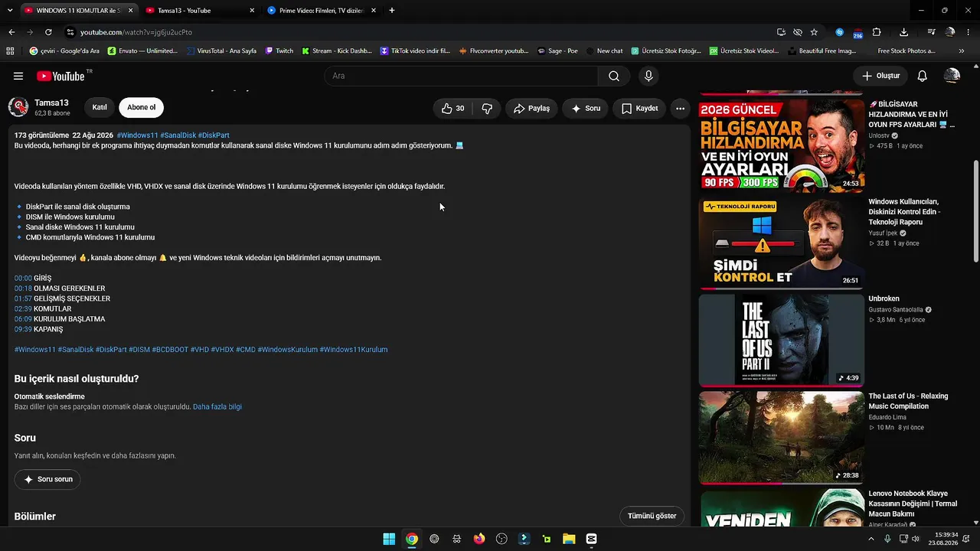Image resolution: width=980 pixels, height=551 pixels.
Task: Toggle the Abone ol subscribe button
Action: [142, 107]
